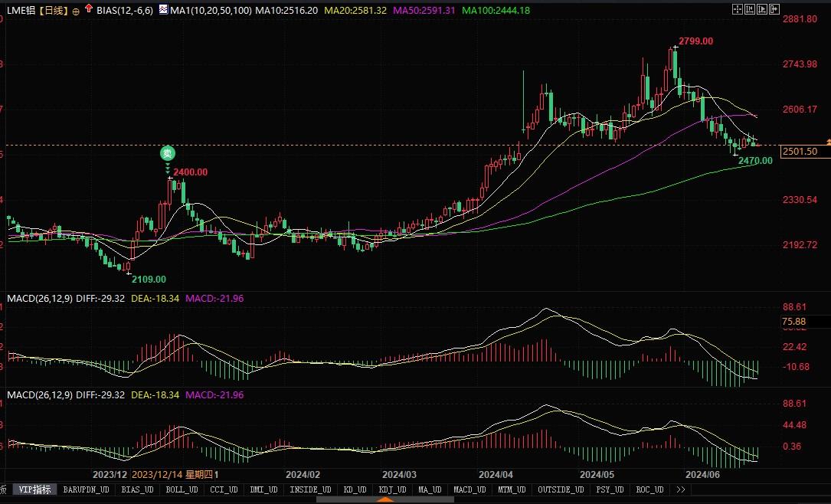Click the 2024/04 time axis label

coord(496,475)
